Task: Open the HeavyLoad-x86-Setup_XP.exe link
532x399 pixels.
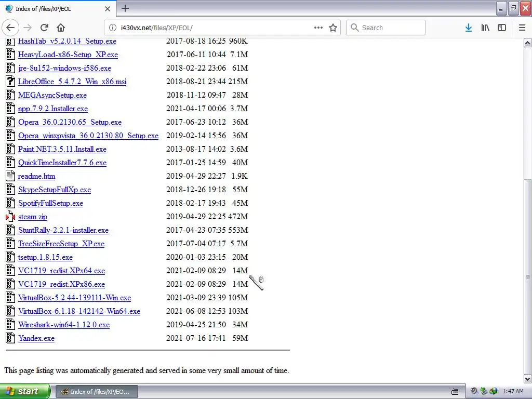Action: click(x=68, y=55)
